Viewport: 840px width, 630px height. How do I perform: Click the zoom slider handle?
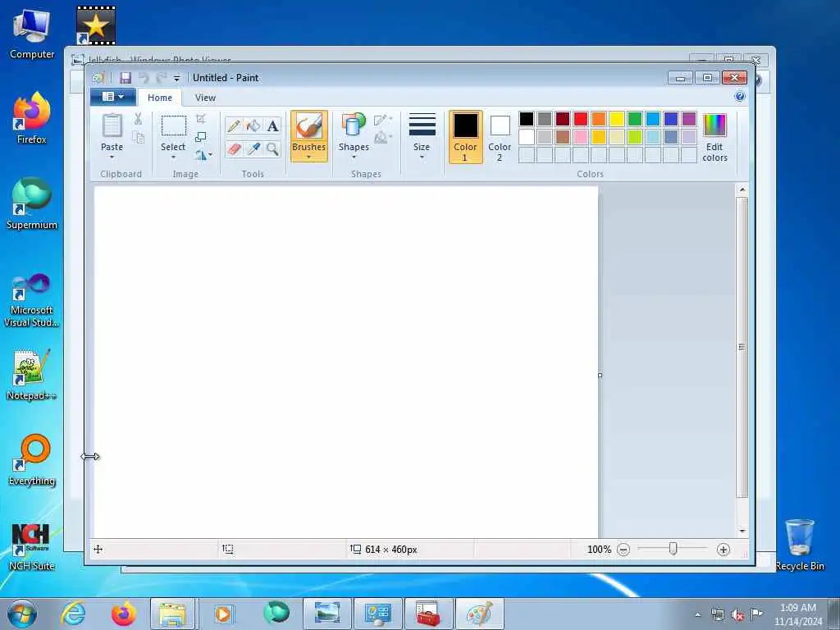673,549
